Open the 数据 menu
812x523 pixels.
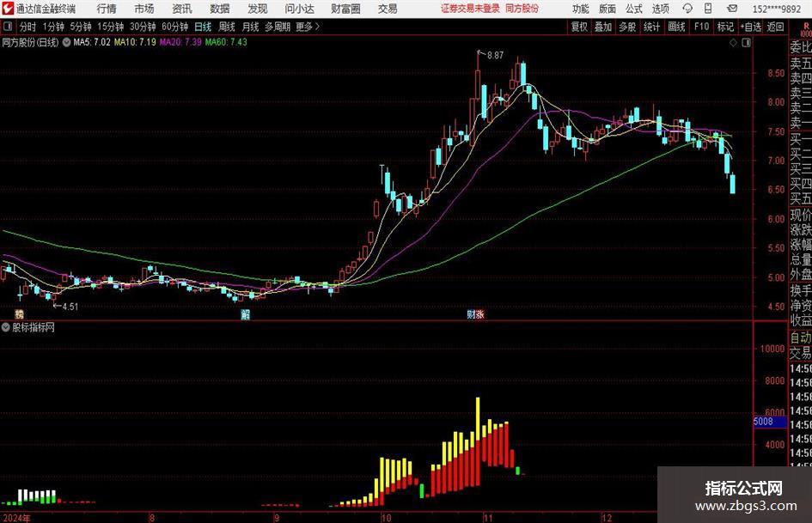click(x=220, y=9)
